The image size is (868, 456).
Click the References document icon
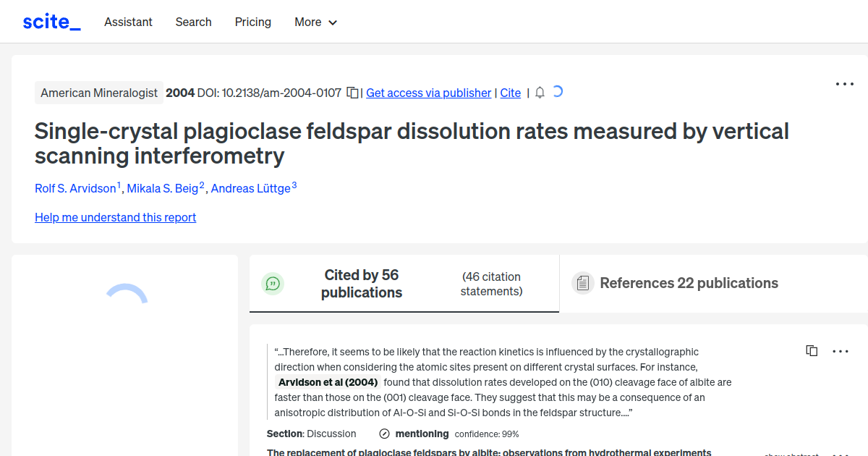pyautogui.click(x=582, y=283)
